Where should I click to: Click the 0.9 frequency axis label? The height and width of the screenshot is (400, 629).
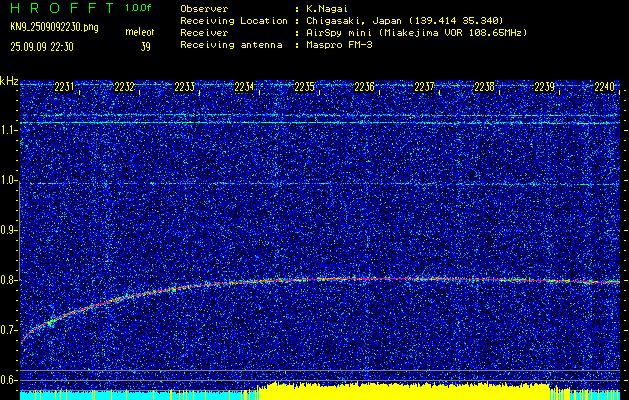point(8,230)
